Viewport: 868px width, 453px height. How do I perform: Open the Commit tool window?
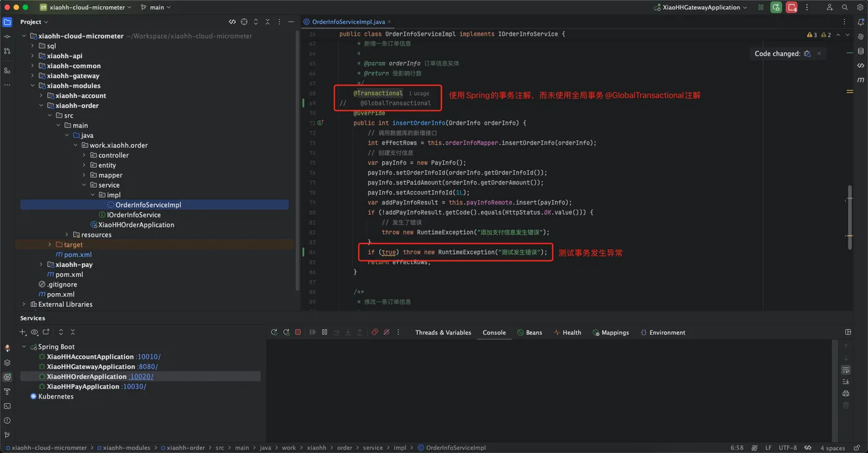click(x=7, y=37)
